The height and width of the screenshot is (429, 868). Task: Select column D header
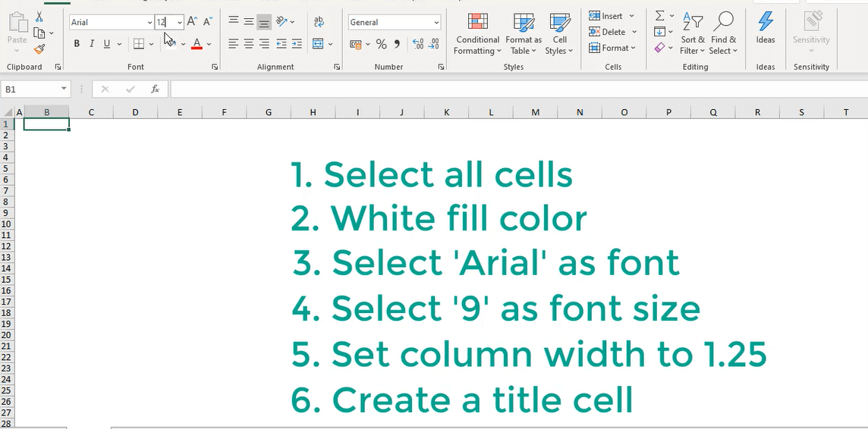pyautogui.click(x=135, y=112)
